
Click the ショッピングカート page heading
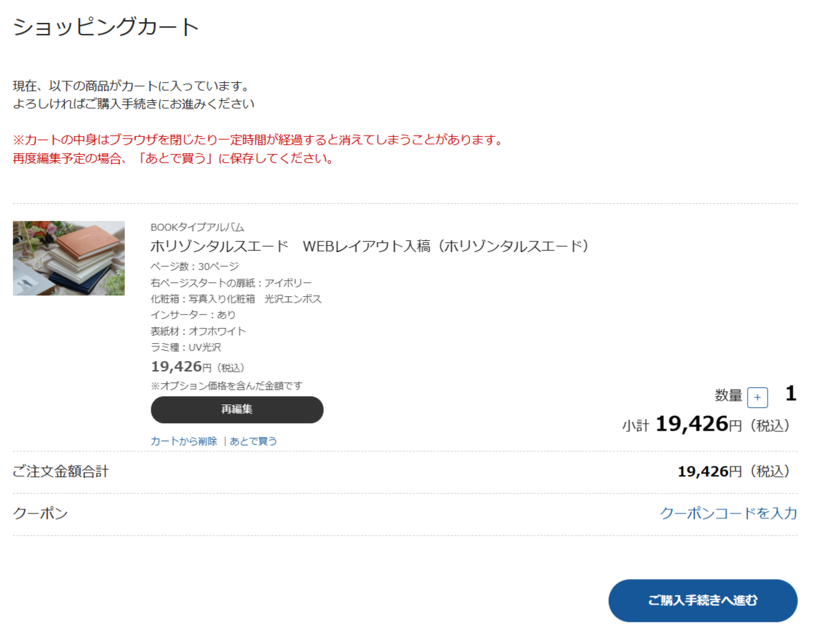[106, 27]
